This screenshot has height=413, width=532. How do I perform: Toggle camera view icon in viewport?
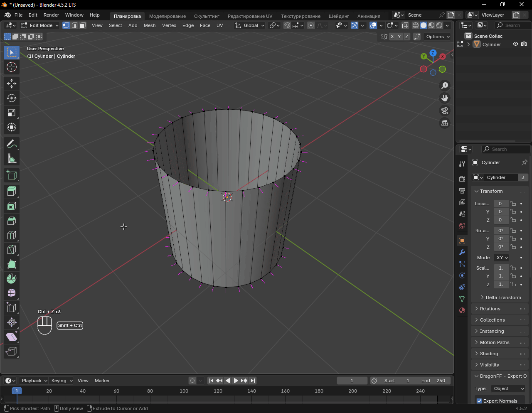445,111
